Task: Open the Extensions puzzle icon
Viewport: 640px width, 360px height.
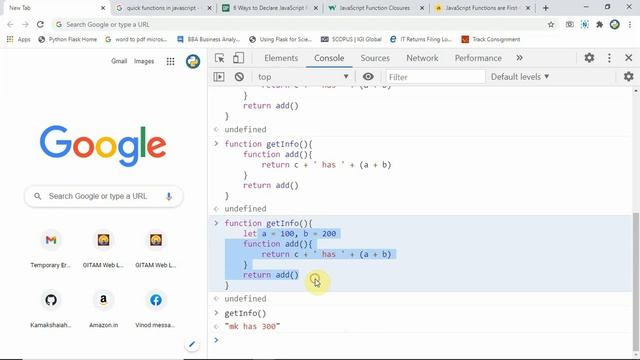Action: coord(599,24)
